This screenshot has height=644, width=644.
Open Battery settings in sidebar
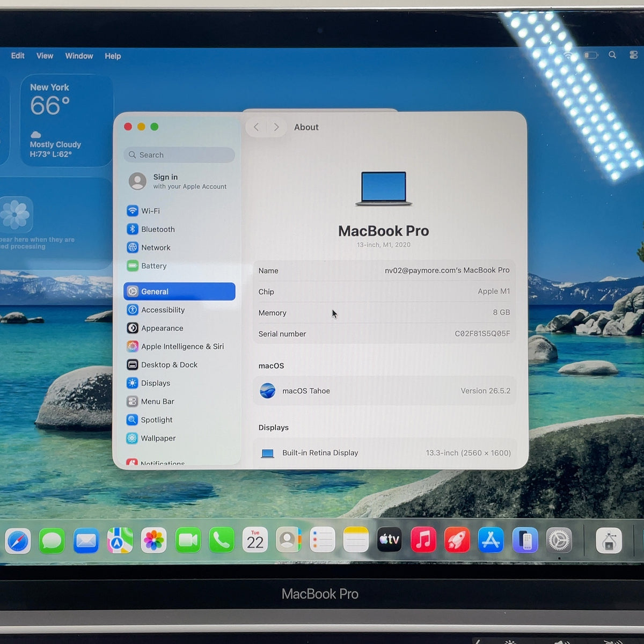click(x=179, y=266)
